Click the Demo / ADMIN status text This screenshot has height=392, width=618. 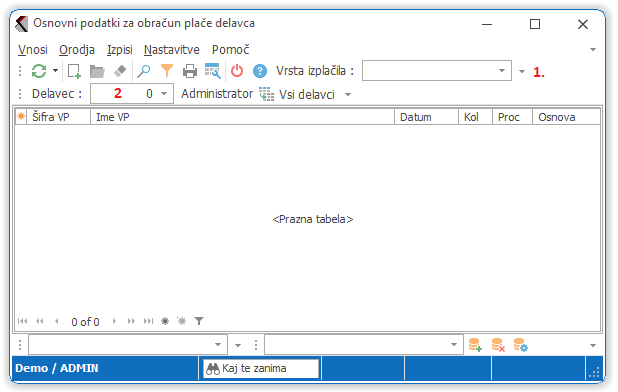point(57,368)
